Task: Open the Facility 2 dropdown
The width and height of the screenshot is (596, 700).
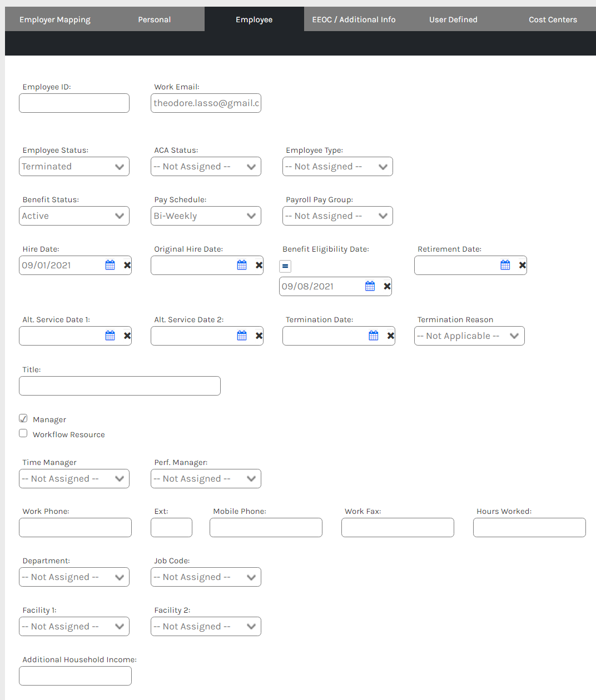Action: click(206, 627)
